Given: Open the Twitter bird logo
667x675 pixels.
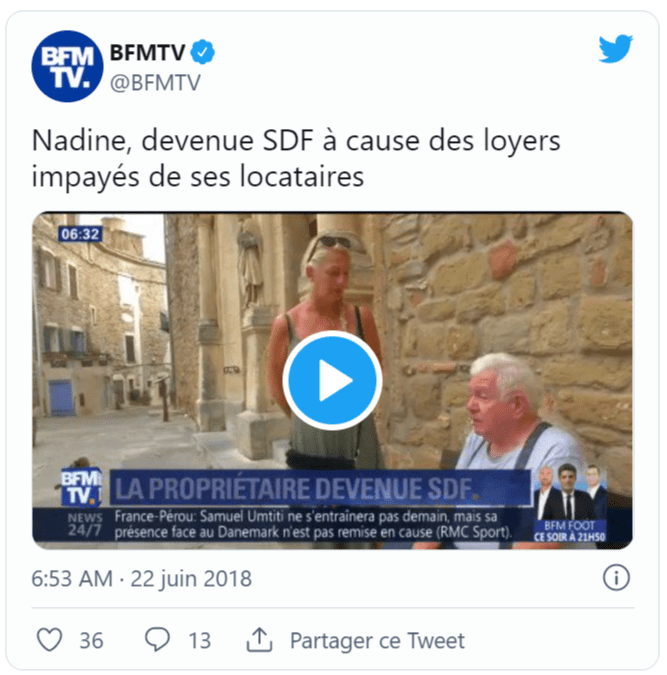Looking at the screenshot, I should coord(615,49).
